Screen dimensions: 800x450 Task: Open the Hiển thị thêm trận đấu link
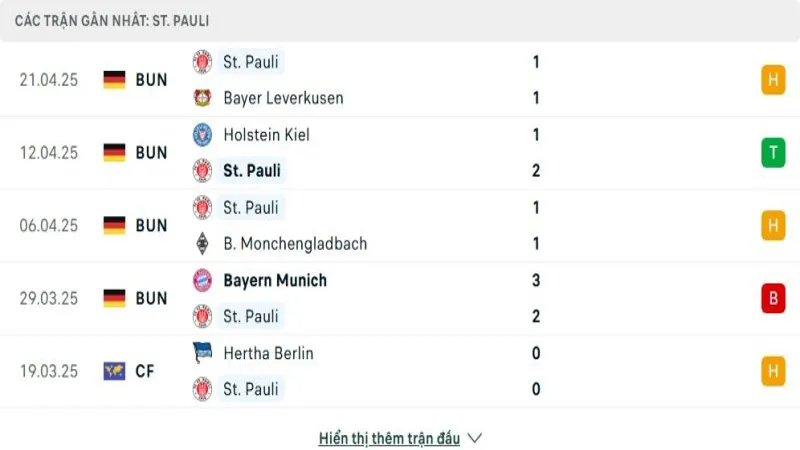pos(389,438)
